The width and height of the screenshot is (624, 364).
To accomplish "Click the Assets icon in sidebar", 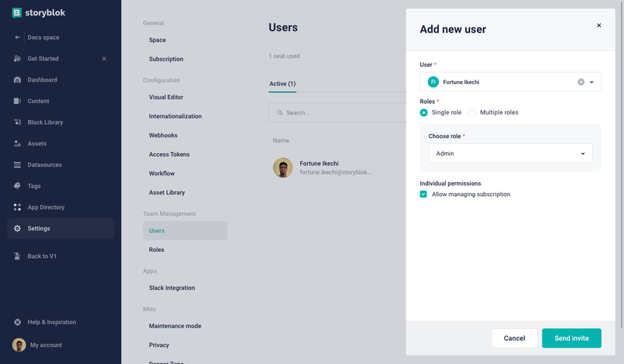I will (17, 143).
